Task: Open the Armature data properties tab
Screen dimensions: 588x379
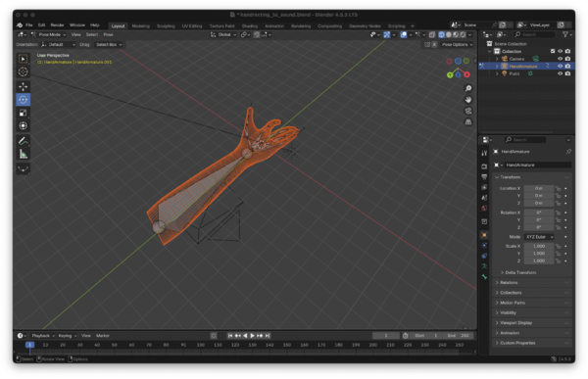Action: click(484, 266)
